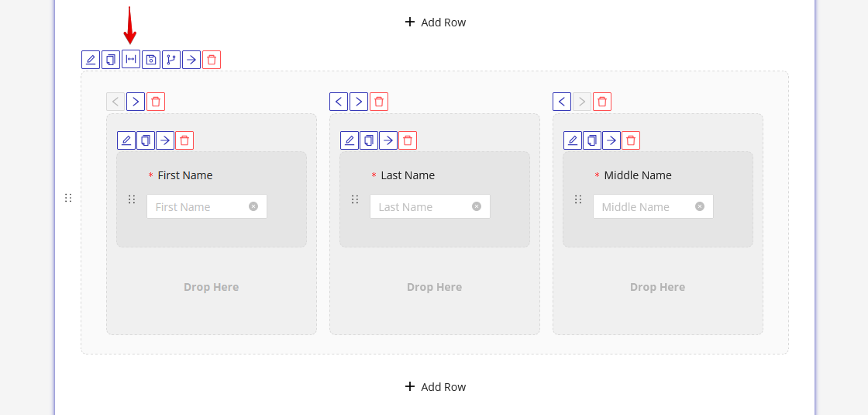Click the row branch logic icon
This screenshot has width=868, height=415.
click(171, 60)
